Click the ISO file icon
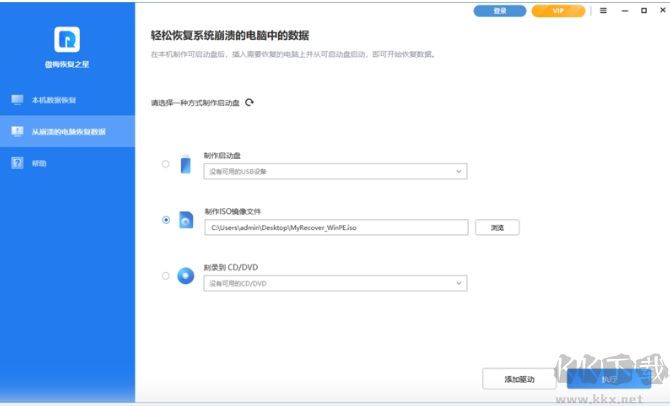670x406 pixels. (x=186, y=220)
